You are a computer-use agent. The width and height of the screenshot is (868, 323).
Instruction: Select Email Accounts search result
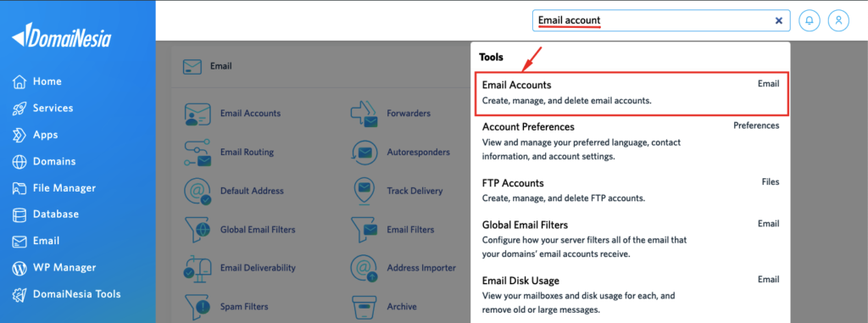click(x=631, y=93)
